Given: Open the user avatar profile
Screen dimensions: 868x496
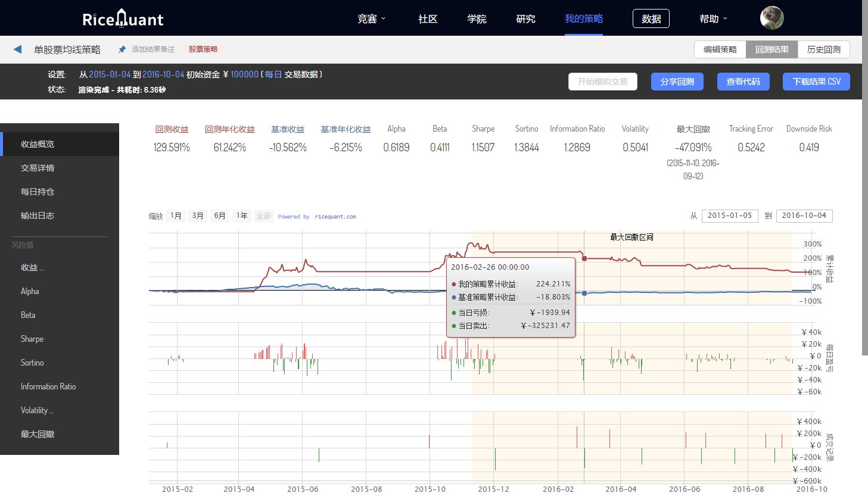Looking at the screenshot, I should 771,18.
